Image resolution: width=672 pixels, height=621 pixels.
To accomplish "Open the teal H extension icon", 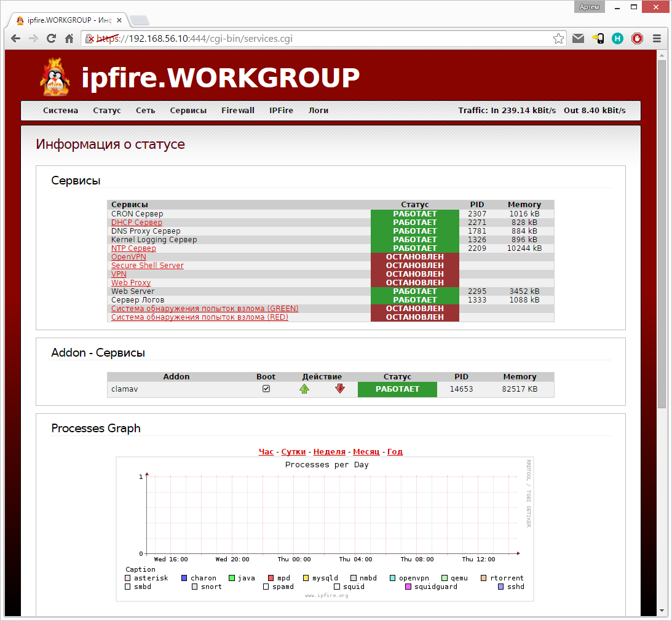I will [x=617, y=39].
